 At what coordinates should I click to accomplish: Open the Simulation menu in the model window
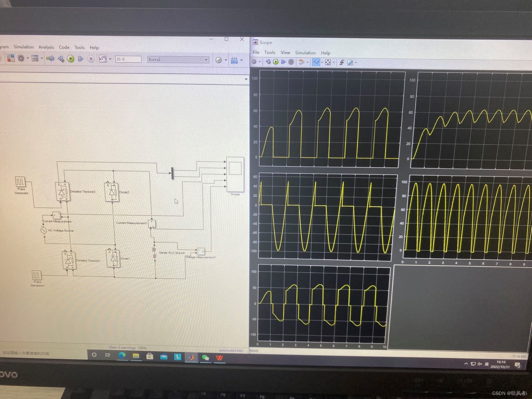pyautogui.click(x=23, y=47)
